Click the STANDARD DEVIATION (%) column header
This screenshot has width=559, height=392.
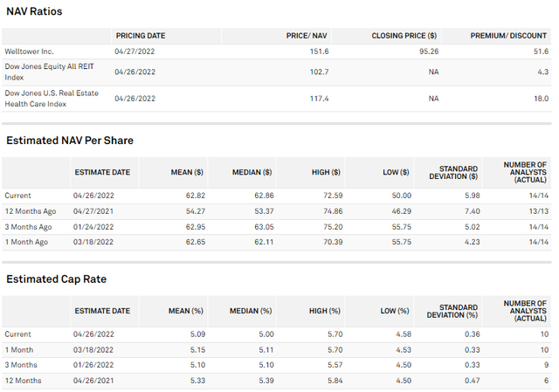click(452, 311)
